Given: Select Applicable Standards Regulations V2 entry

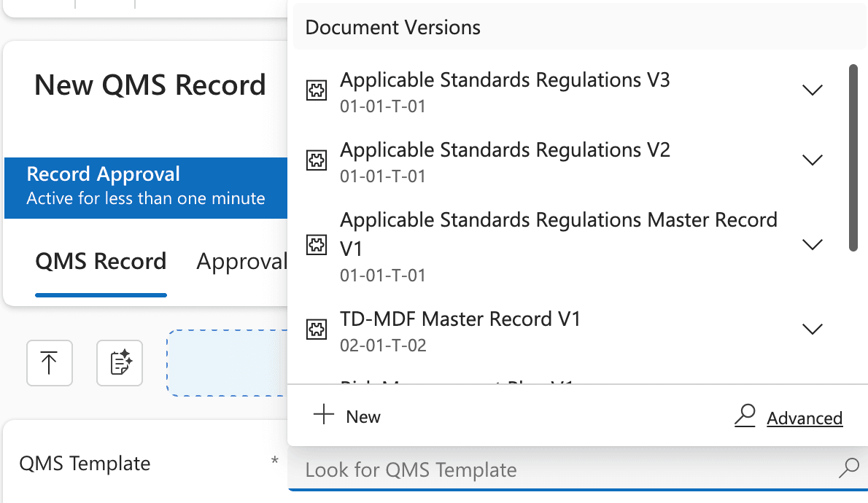Looking at the screenshot, I should click(x=565, y=161).
